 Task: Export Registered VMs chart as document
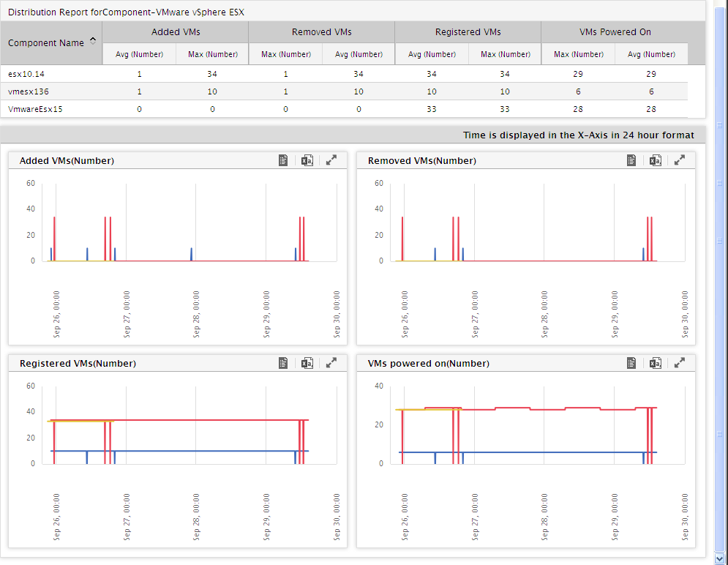(283, 363)
